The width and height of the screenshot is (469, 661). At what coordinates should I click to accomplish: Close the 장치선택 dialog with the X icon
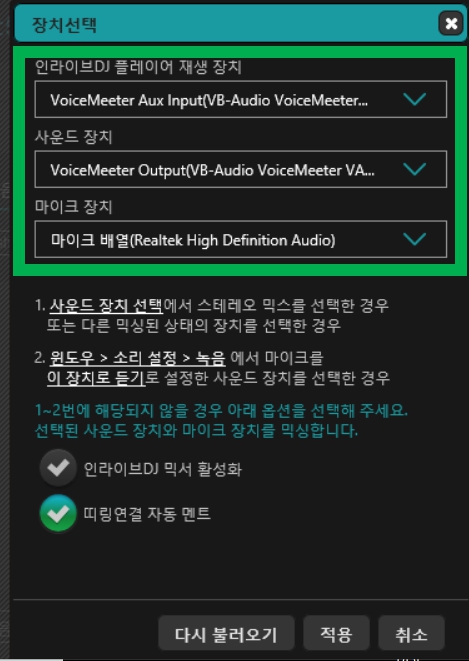coord(450,23)
